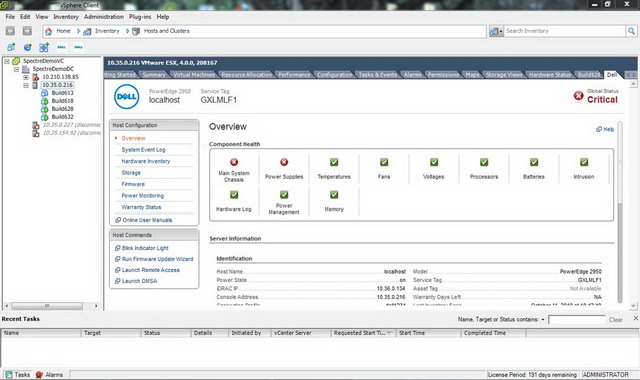Click the Batteries health check icon
Viewport: 640px width, 380px height.
(x=534, y=162)
